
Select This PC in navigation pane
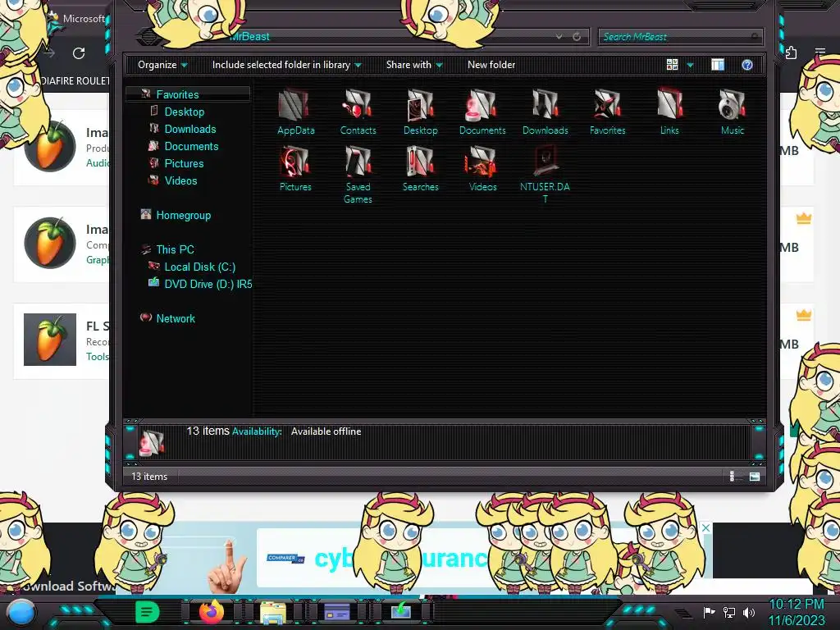(176, 249)
